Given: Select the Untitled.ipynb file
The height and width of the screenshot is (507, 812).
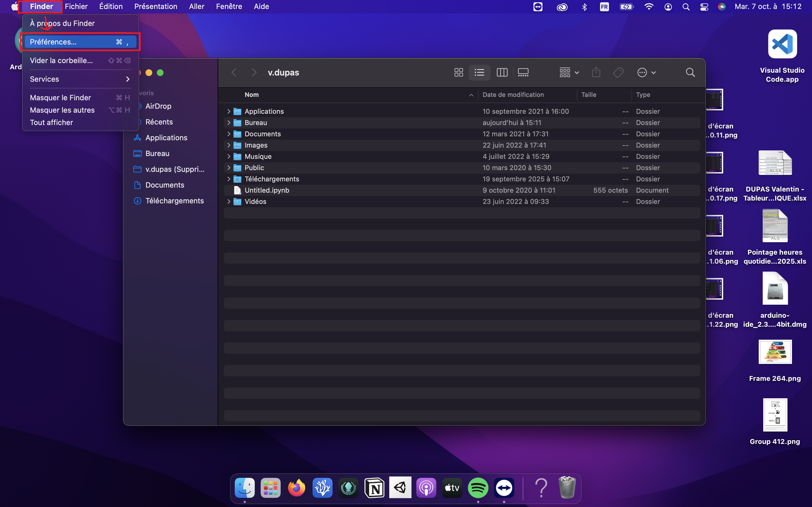Looking at the screenshot, I should 267,190.
